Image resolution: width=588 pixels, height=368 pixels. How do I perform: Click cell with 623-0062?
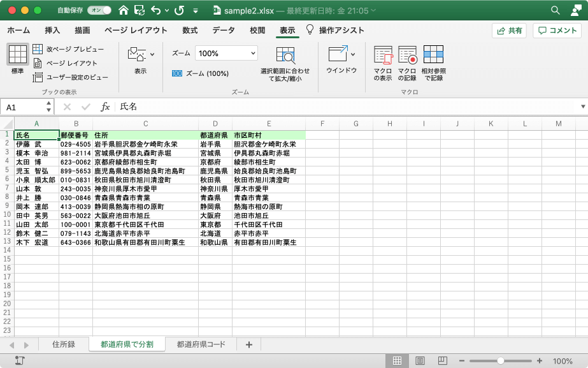pyautogui.click(x=76, y=162)
